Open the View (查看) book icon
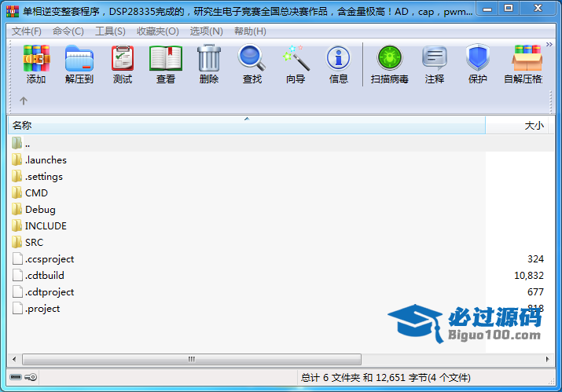Viewport: 562px width, 392px height. coord(166,64)
